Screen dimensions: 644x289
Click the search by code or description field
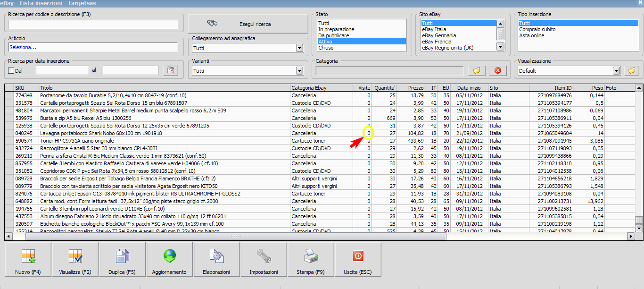(93, 25)
